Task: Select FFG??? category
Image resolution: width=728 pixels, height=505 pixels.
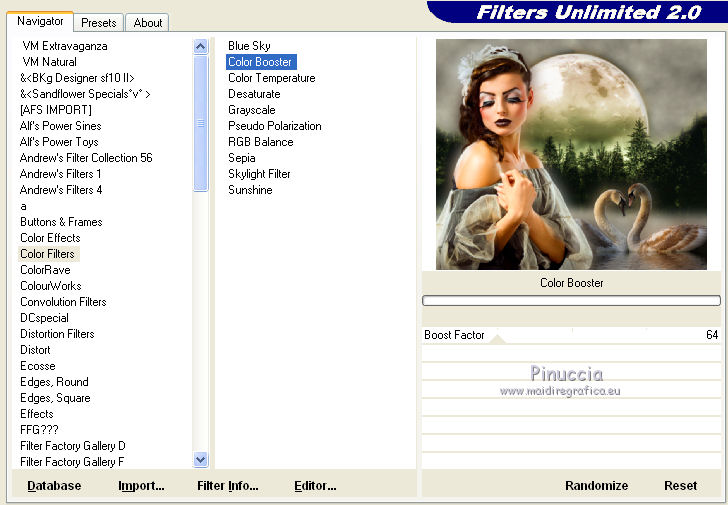Action: click(x=39, y=430)
